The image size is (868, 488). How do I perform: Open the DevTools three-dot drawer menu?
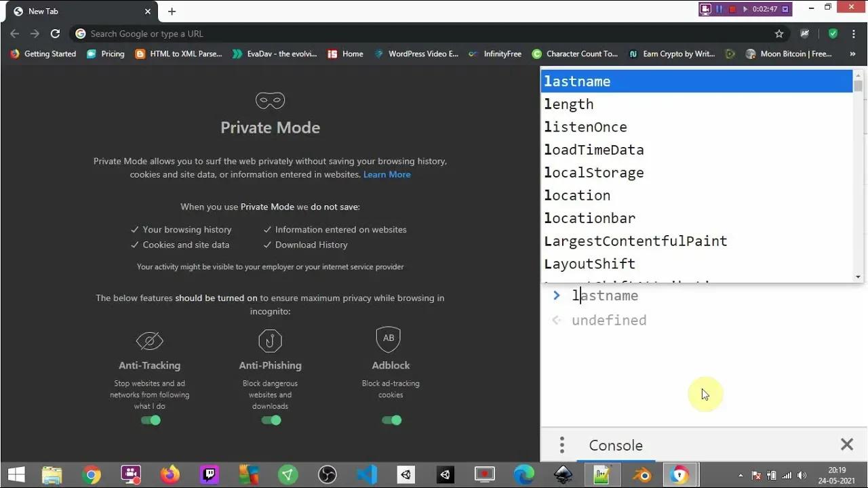click(561, 445)
